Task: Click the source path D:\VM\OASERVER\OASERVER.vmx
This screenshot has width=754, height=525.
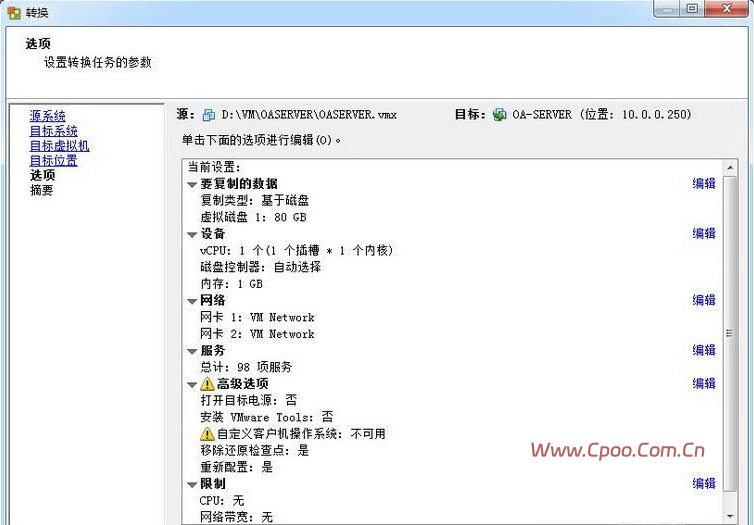Action: click(x=309, y=115)
